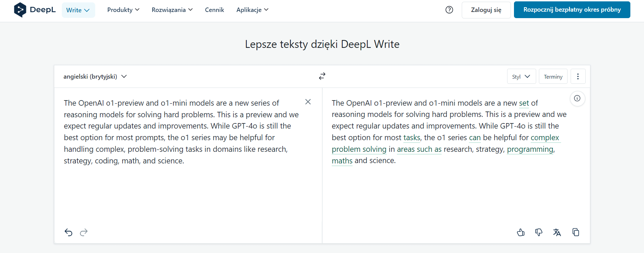Open the three-dot more options menu

[578, 77]
